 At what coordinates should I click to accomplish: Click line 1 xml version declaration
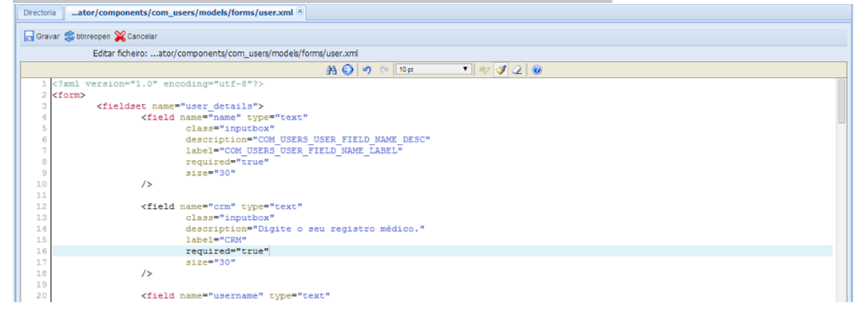pyautogui.click(x=158, y=84)
